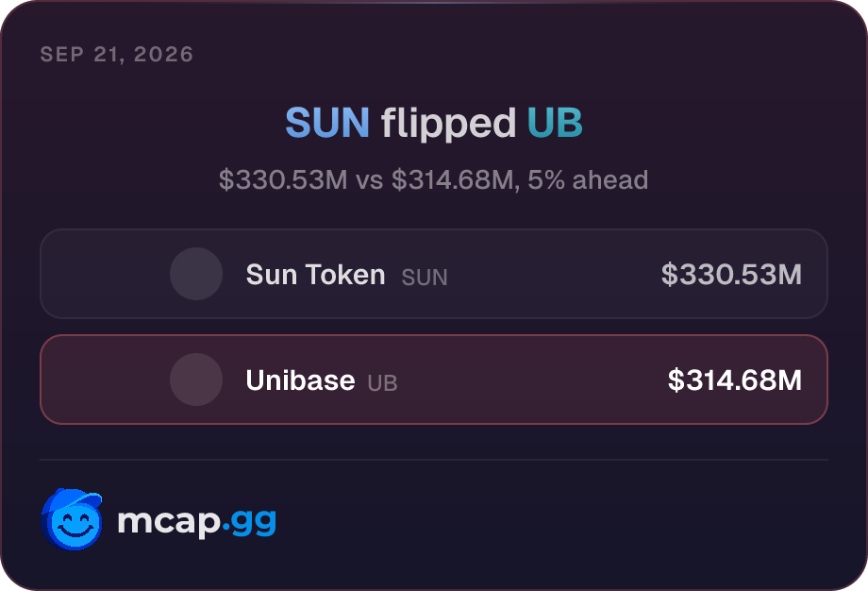Click the Unibase coin icon placeholder
868x591 pixels.
(x=196, y=380)
